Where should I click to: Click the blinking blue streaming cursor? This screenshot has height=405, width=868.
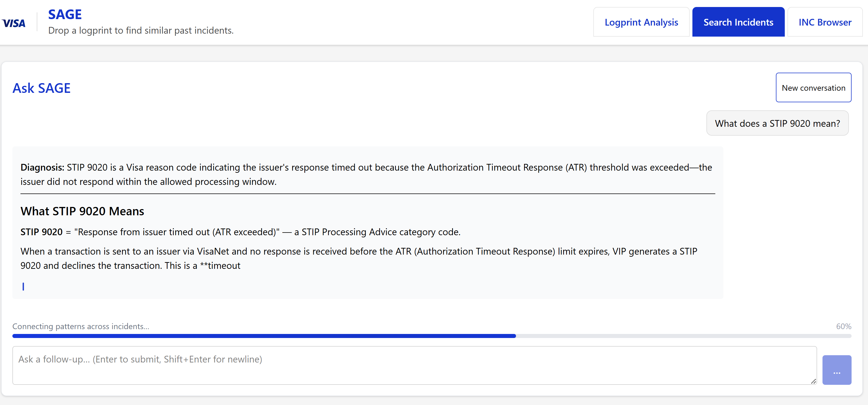[x=23, y=287]
